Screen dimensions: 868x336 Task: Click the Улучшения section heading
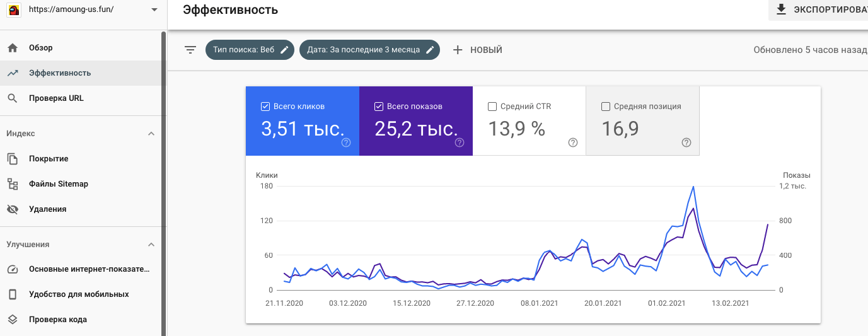[28, 245]
